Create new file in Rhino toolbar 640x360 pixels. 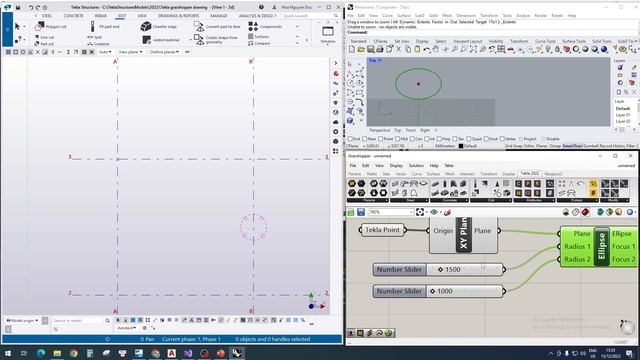coord(352,49)
